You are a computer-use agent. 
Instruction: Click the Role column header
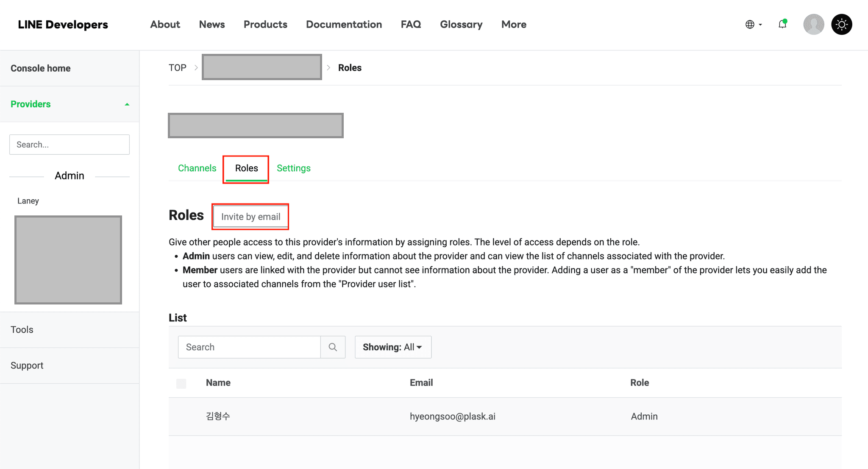coord(640,383)
